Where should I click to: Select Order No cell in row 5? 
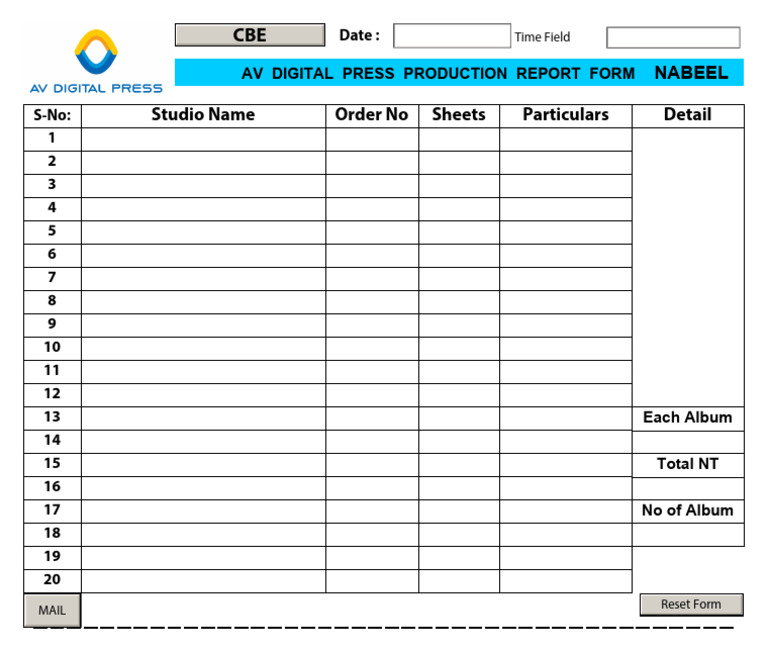372,233
